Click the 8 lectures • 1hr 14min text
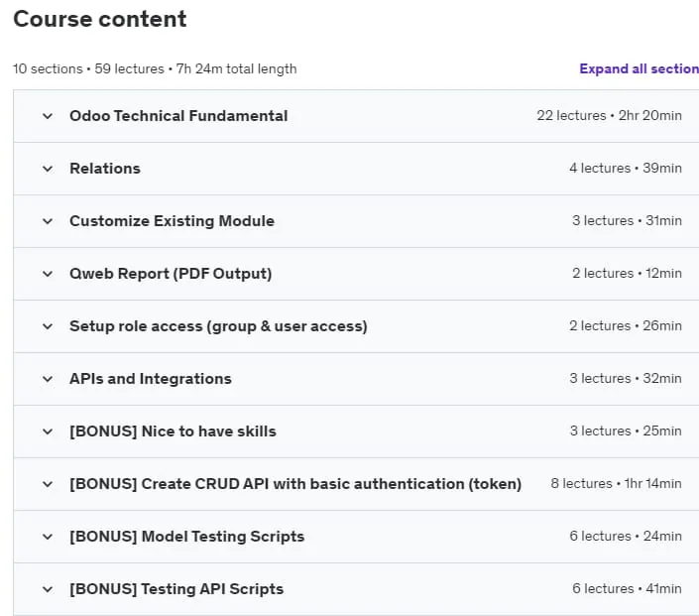This screenshot has width=699, height=616. coord(616,484)
